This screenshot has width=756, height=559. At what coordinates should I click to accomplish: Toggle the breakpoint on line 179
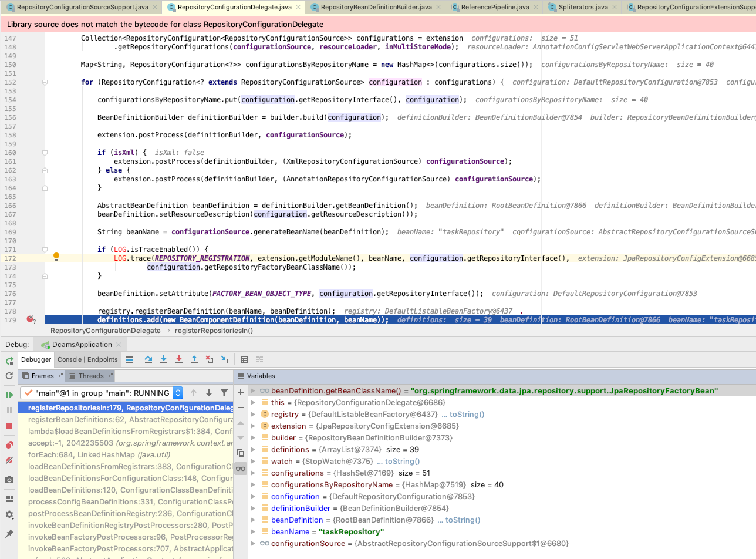tap(31, 318)
